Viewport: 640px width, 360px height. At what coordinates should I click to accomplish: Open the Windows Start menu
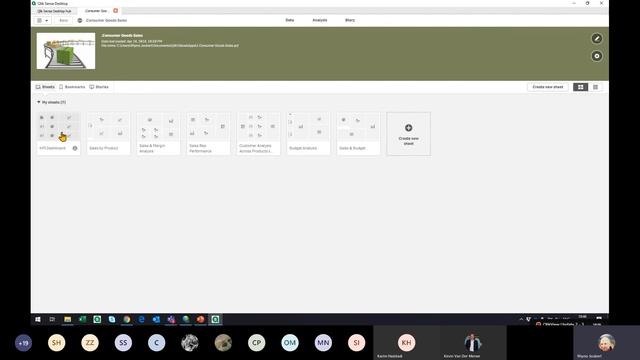38,319
